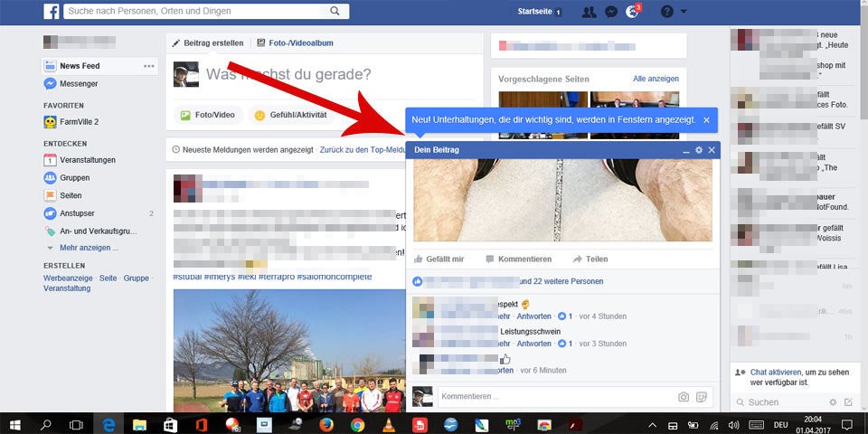The height and width of the screenshot is (434, 868).
Task: Click the search magnifier button
Action: pyautogui.click(x=335, y=11)
